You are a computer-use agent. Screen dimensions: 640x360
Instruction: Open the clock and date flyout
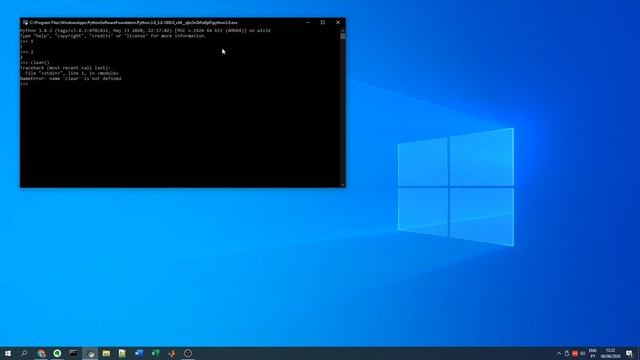click(x=610, y=353)
